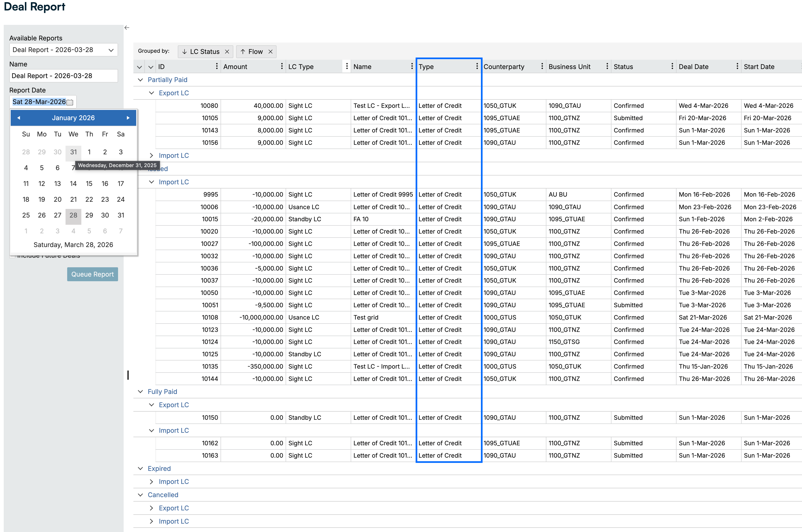The image size is (802, 532).
Task: Collapse the Partially Paid group
Action: [x=140, y=80]
